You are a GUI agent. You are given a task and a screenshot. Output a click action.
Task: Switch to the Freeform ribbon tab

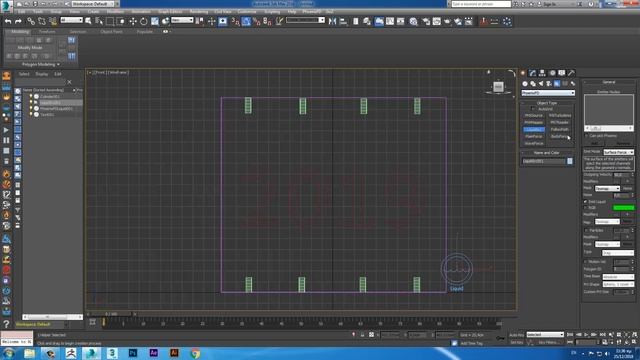[x=47, y=31]
